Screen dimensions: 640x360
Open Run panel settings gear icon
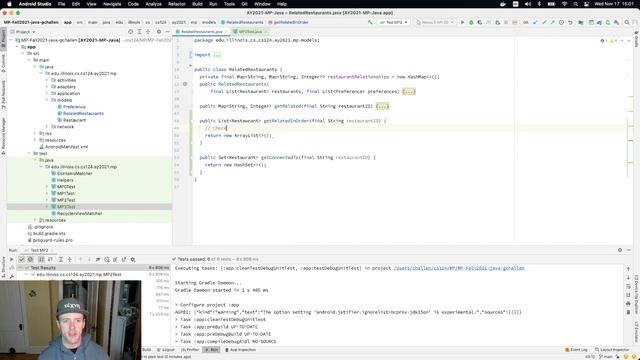pyautogui.click(x=620, y=250)
